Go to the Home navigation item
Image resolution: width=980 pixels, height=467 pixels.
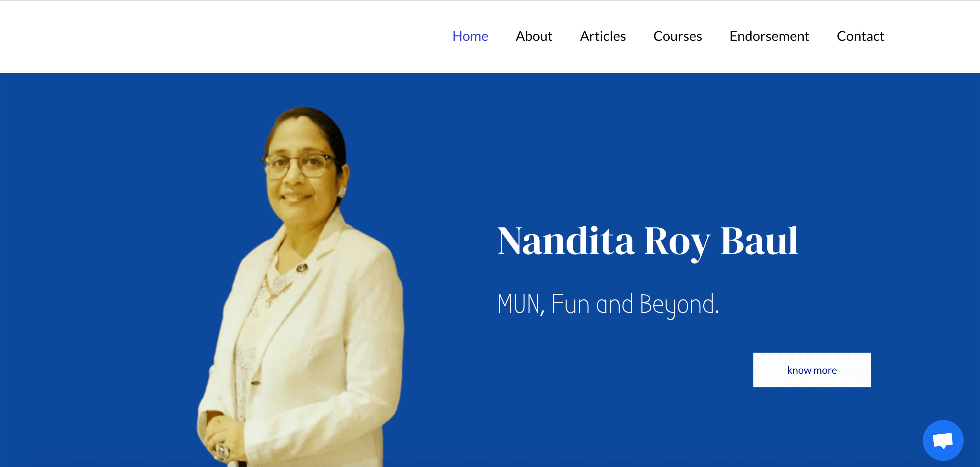(470, 36)
